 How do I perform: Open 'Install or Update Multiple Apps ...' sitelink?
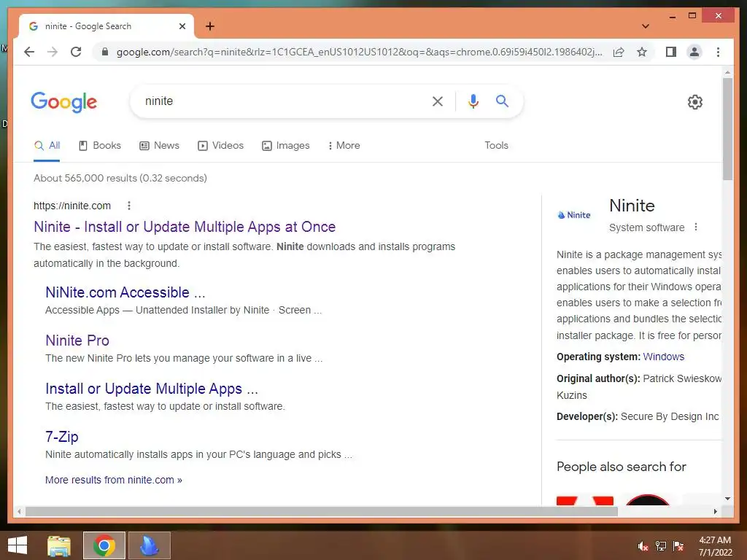coord(152,389)
